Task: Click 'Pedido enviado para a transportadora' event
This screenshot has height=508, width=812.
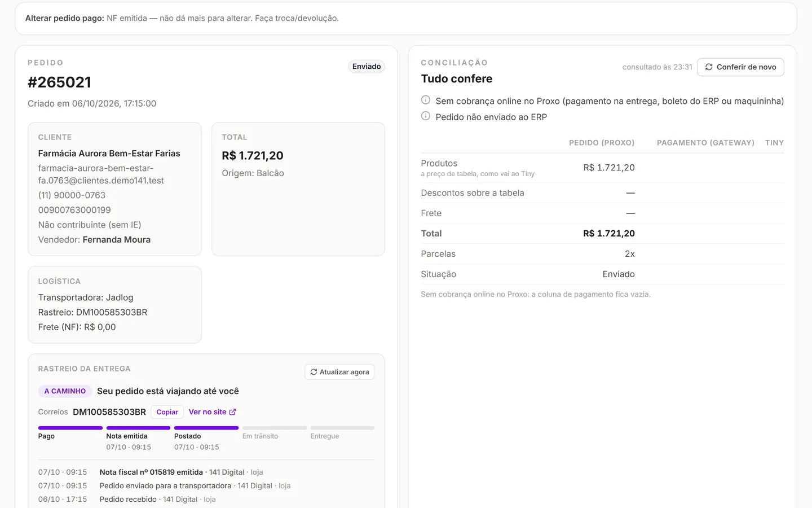Action: pos(165,486)
